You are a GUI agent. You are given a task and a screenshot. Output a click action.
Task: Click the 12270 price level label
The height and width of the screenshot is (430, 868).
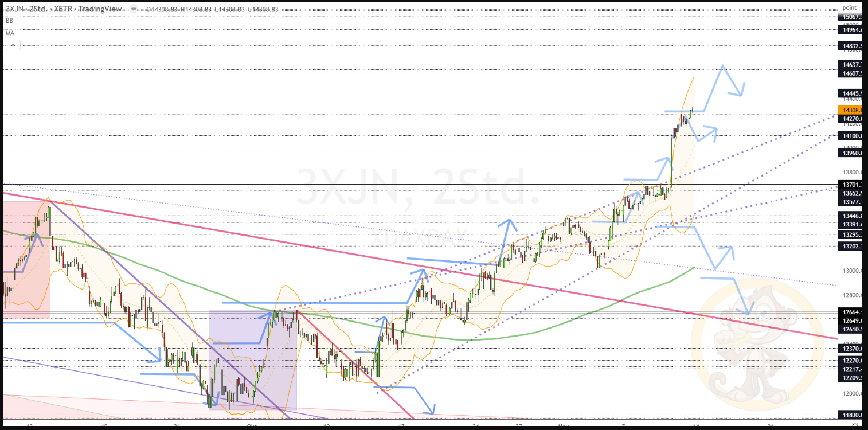click(850, 361)
